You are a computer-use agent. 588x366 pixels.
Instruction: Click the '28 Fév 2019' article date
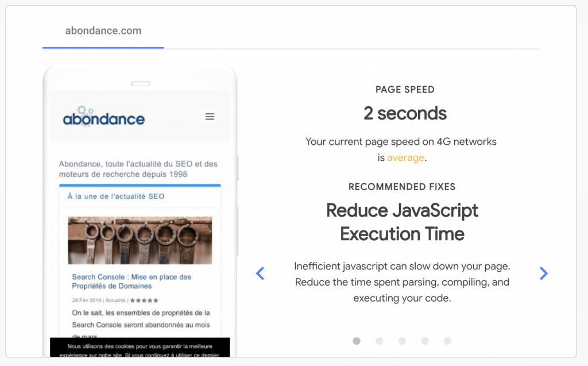pyautogui.click(x=87, y=300)
